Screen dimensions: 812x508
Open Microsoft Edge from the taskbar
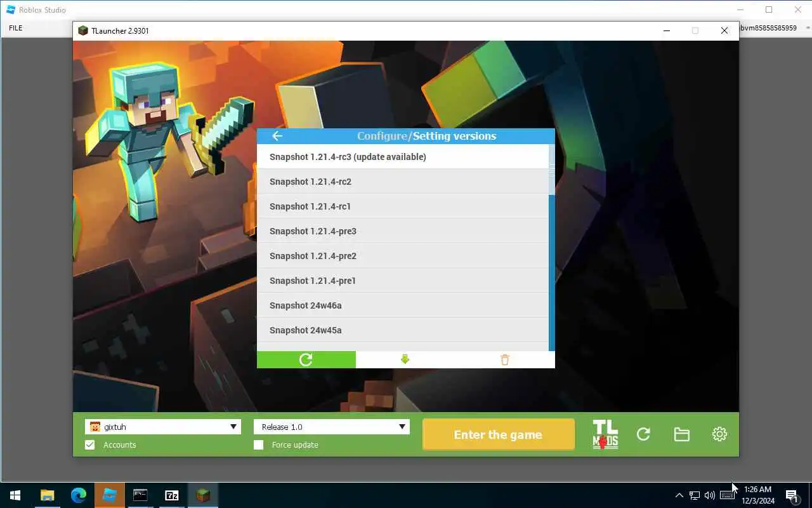(x=79, y=495)
